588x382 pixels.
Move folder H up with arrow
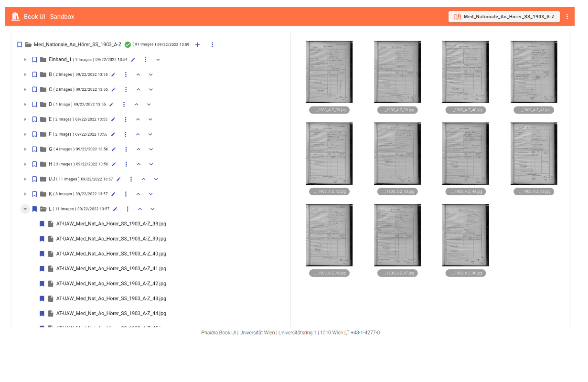pyautogui.click(x=139, y=164)
